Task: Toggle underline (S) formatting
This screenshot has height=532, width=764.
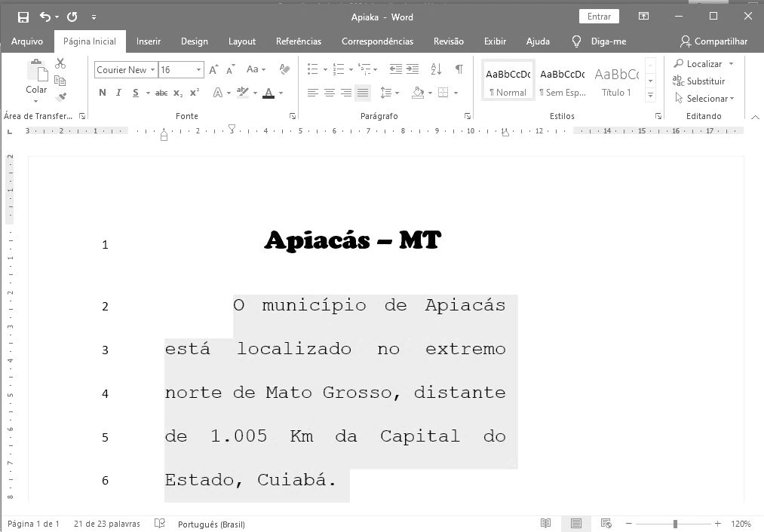Action: click(x=136, y=93)
